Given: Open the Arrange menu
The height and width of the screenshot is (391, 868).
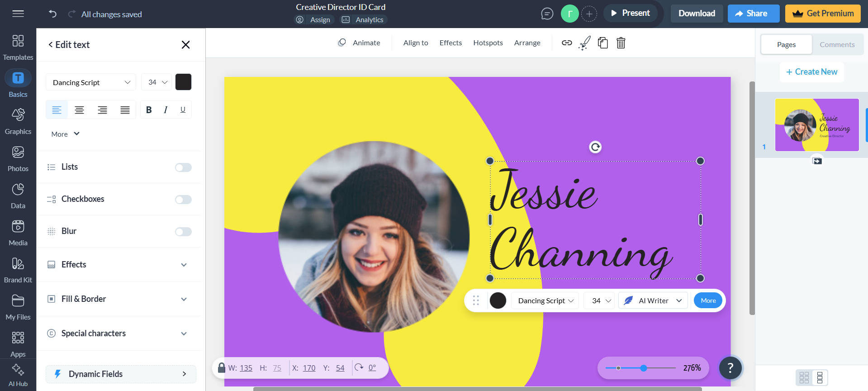Looking at the screenshot, I should (x=527, y=43).
